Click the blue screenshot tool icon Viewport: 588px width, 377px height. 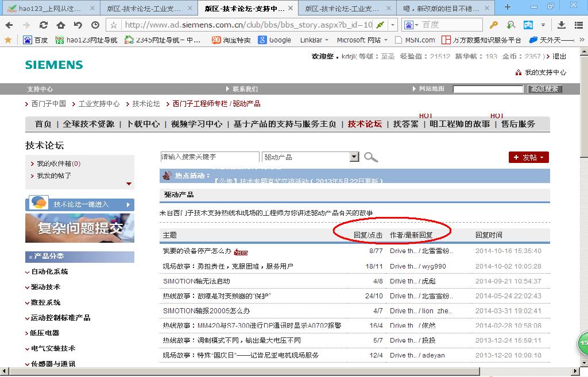[528, 25]
